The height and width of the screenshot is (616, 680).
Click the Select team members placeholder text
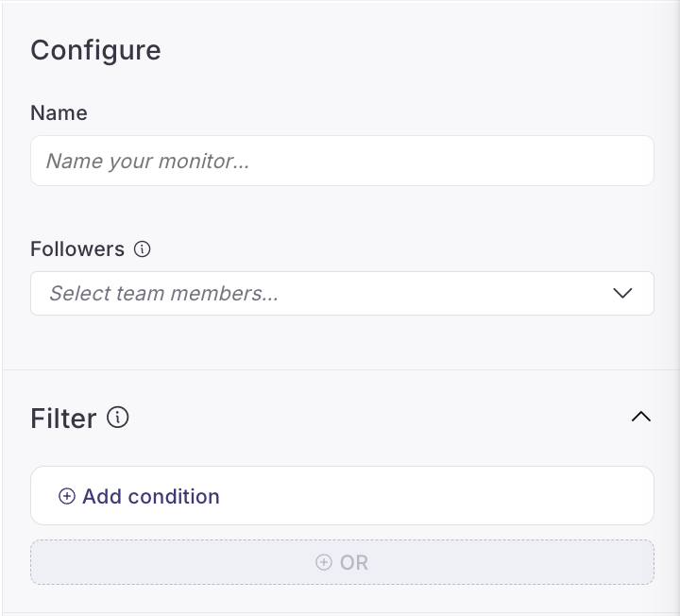tap(163, 293)
